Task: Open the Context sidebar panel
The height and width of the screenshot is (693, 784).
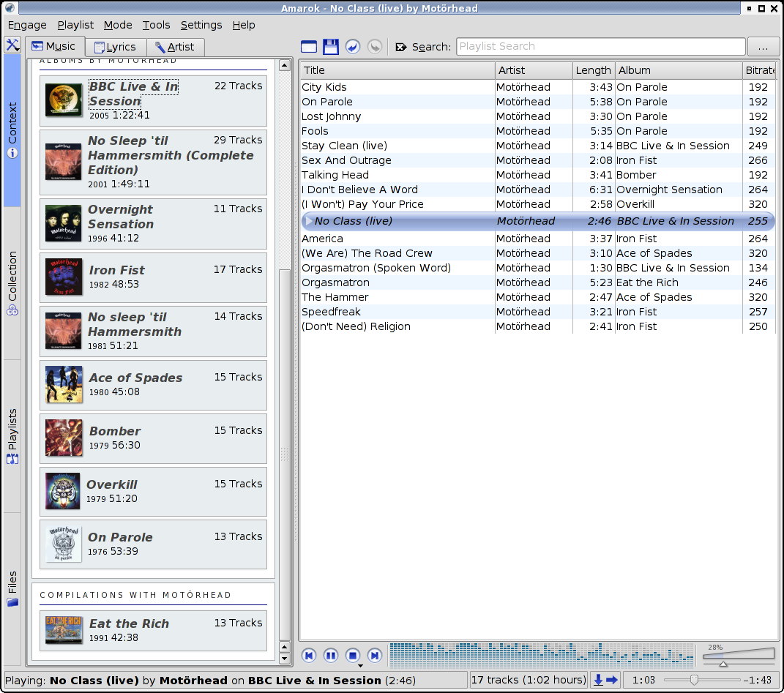Action: point(12,130)
